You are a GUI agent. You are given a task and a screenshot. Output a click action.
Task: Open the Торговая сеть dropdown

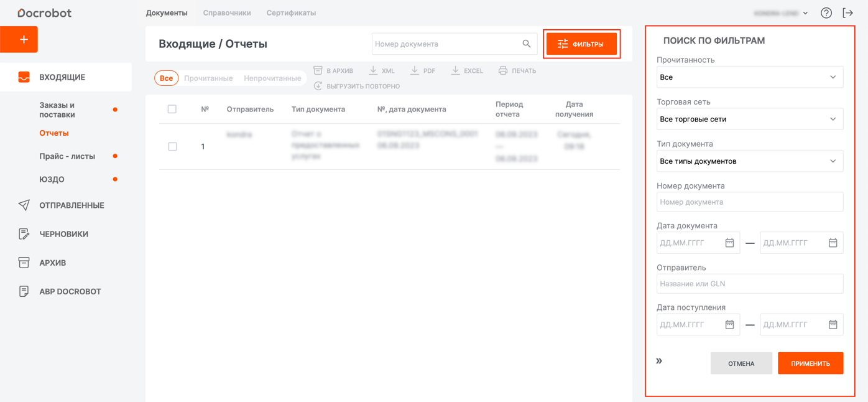(749, 119)
